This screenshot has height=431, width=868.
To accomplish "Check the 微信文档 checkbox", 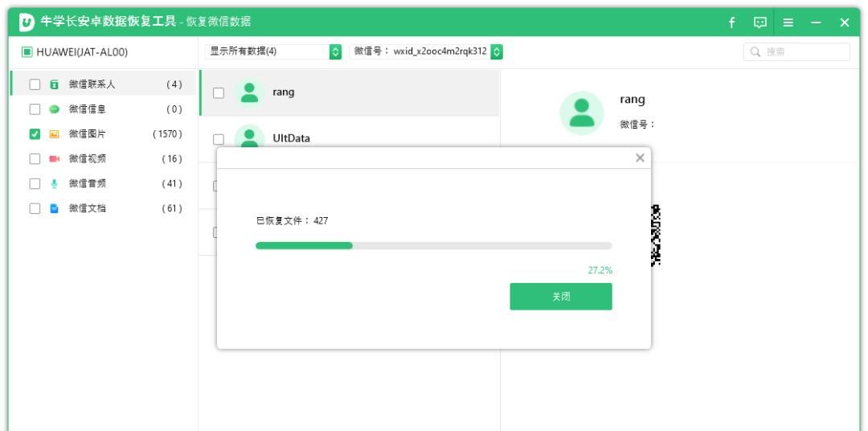I will (x=35, y=208).
